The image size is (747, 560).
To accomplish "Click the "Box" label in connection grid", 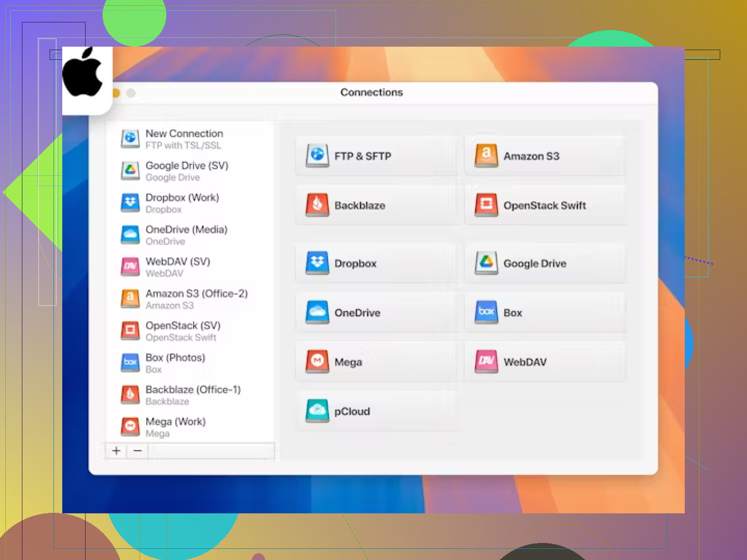I will (513, 313).
